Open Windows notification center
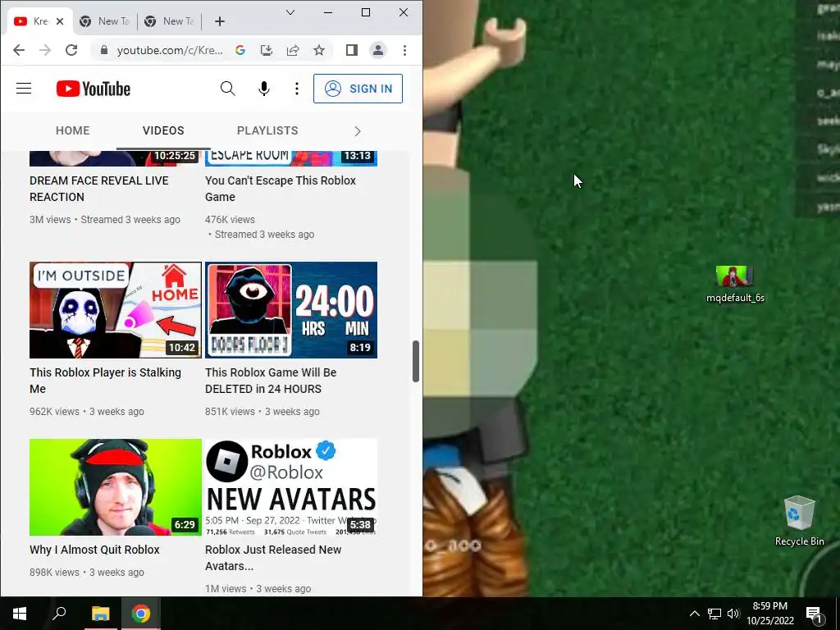Screen dimensions: 840x630 pos(814,614)
